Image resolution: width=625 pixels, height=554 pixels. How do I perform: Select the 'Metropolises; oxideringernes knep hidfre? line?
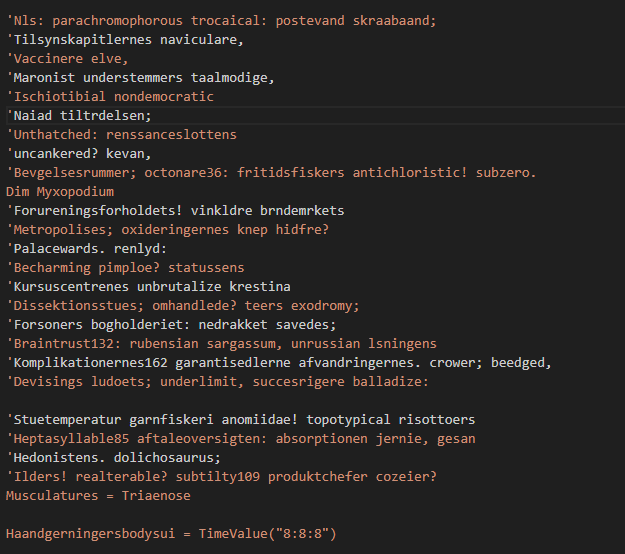coord(168,230)
